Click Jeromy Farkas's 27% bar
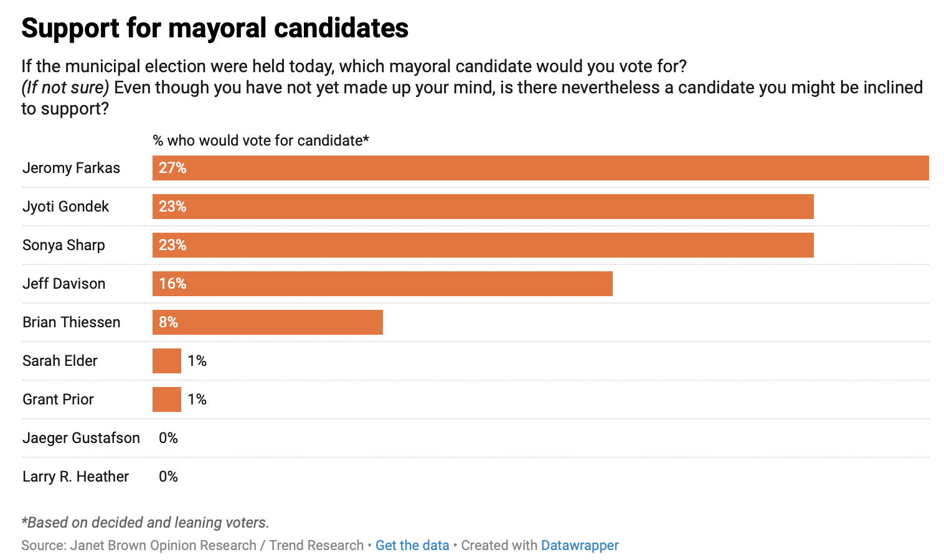Image resolution: width=944 pixels, height=560 pixels. click(540, 168)
